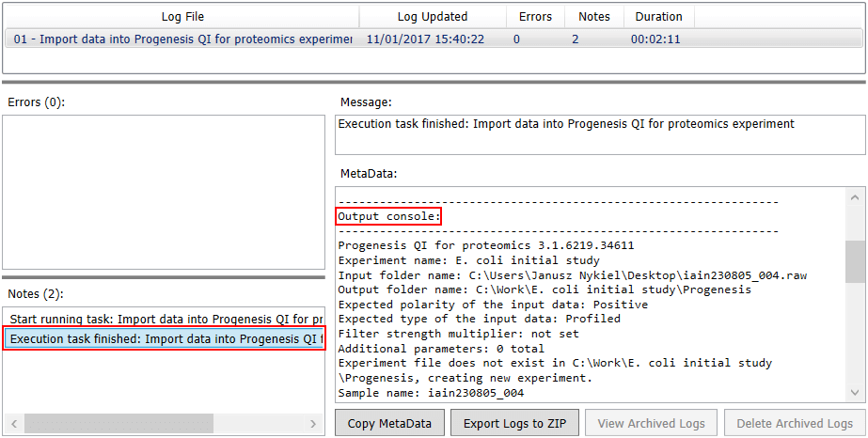Select note Start running task

coord(165,319)
